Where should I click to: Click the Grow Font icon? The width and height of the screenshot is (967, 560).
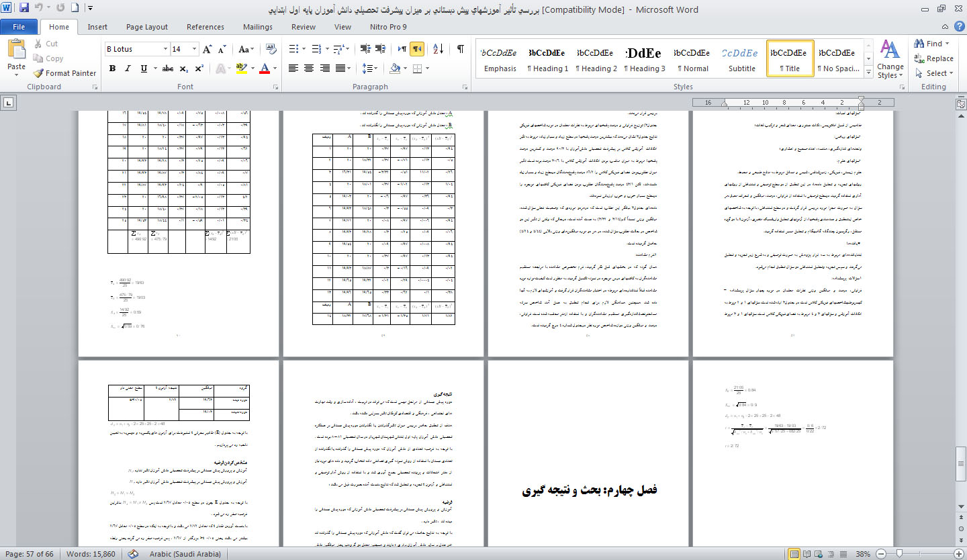(208, 49)
